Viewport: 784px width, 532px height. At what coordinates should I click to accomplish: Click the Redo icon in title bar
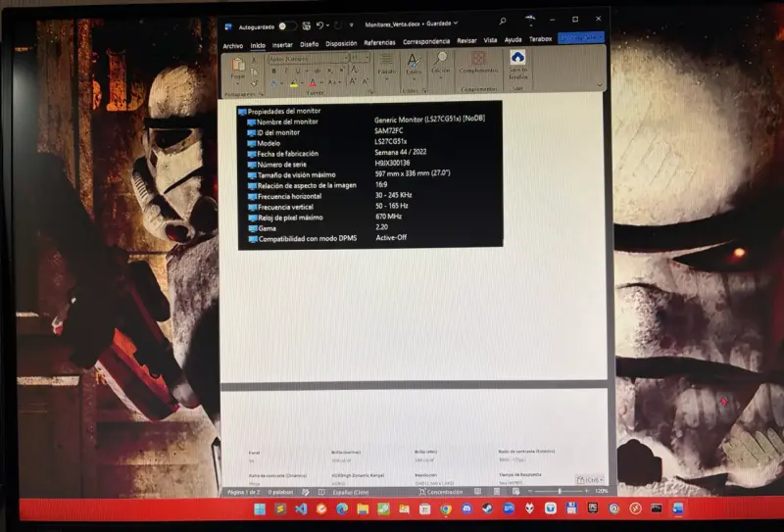click(x=338, y=25)
